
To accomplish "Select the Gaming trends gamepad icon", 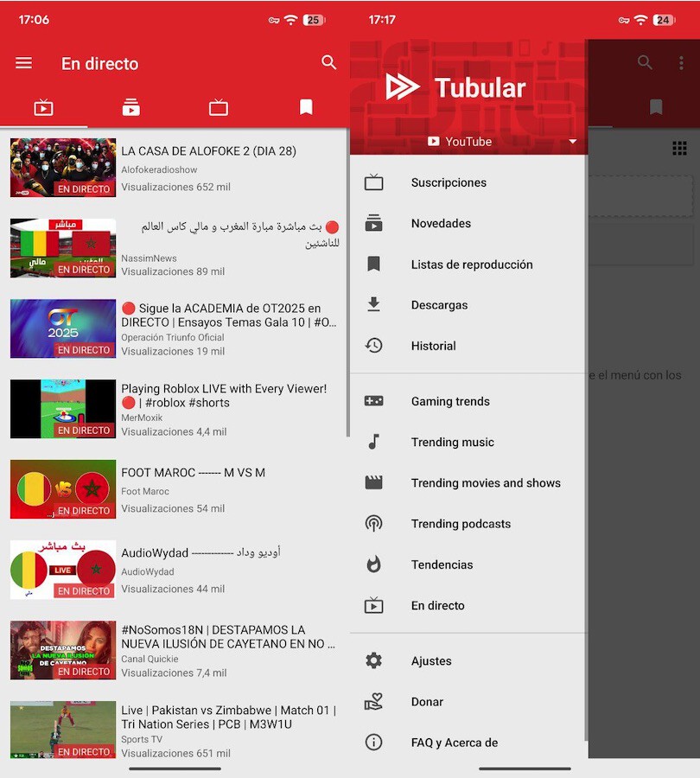I will coord(375,401).
